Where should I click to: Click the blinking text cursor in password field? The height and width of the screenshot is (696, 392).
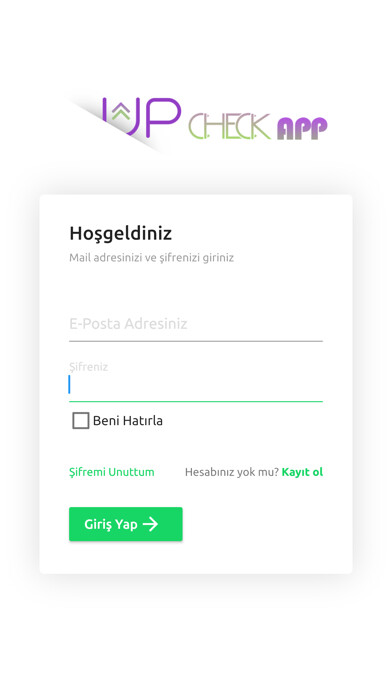click(69, 384)
